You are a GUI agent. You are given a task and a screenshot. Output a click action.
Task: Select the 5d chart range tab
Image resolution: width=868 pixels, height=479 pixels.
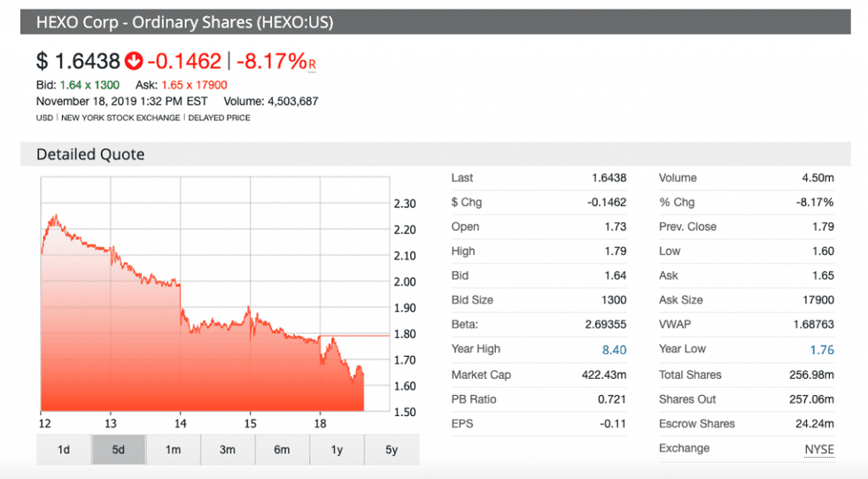[x=118, y=450]
